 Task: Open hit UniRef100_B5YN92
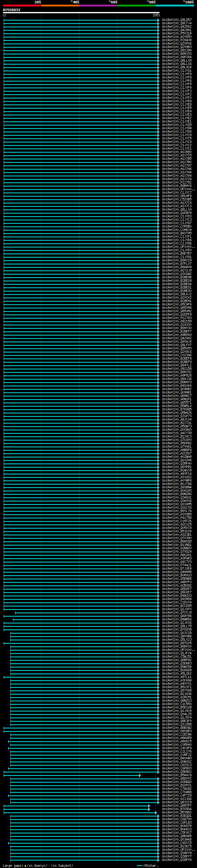[177, 812]
